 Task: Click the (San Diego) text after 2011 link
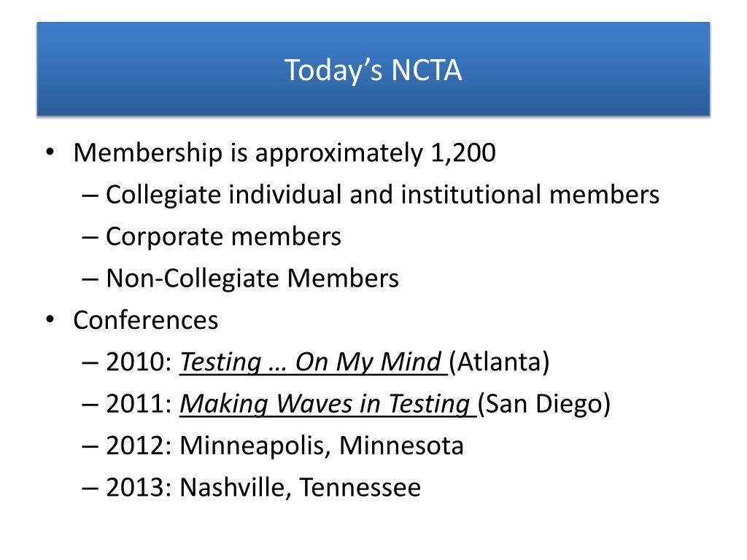(544, 404)
